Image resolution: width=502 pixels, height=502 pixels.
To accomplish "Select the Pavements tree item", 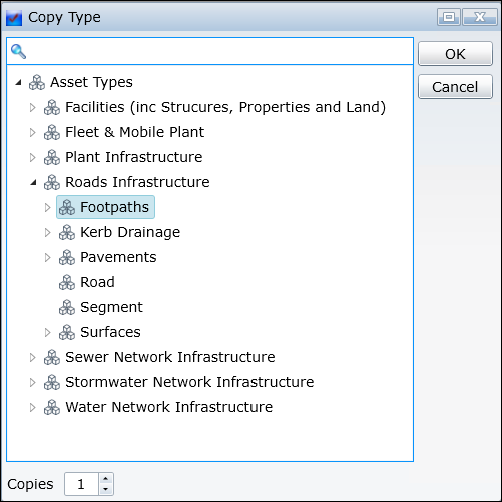I will pos(108,257).
